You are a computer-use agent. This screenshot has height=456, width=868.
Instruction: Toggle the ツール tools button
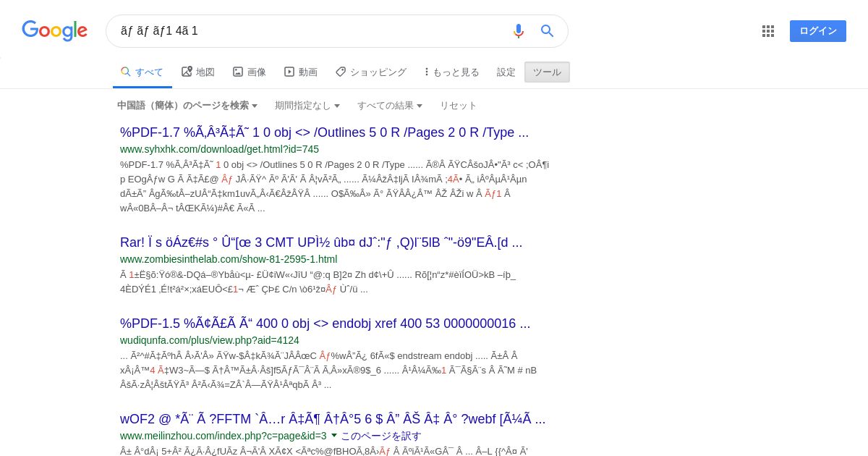[x=547, y=72]
